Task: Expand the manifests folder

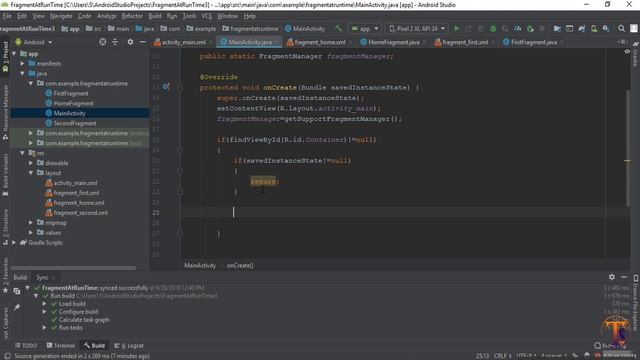Action: [22, 64]
